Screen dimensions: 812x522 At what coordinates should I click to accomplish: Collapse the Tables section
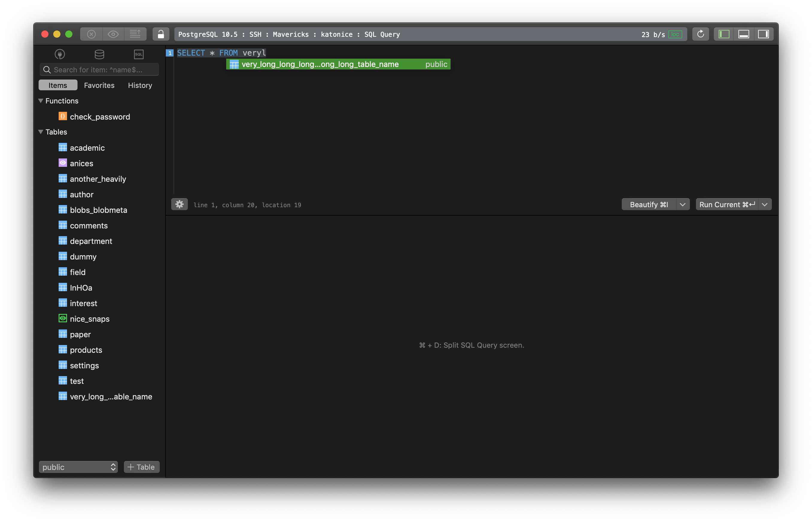point(41,132)
